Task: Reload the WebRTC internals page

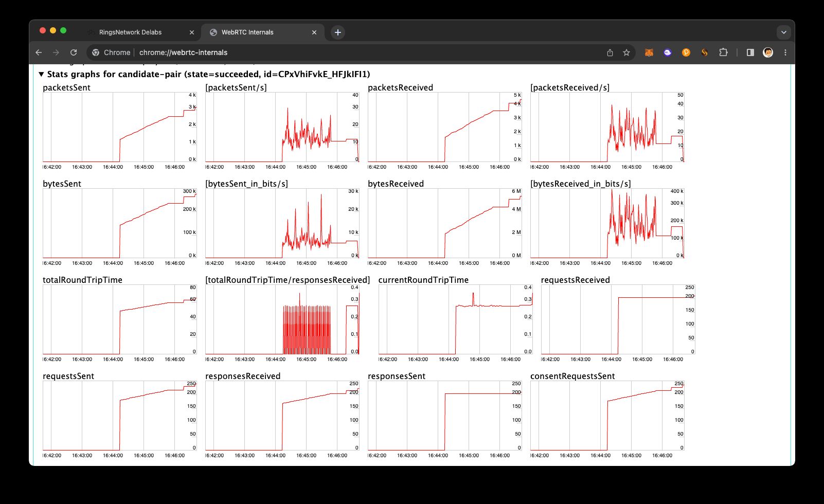Action: click(x=74, y=52)
